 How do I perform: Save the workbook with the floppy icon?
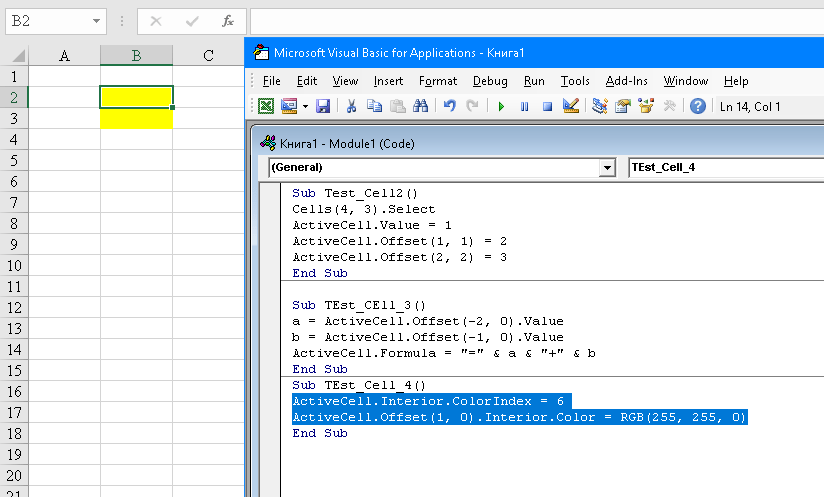tap(323, 106)
